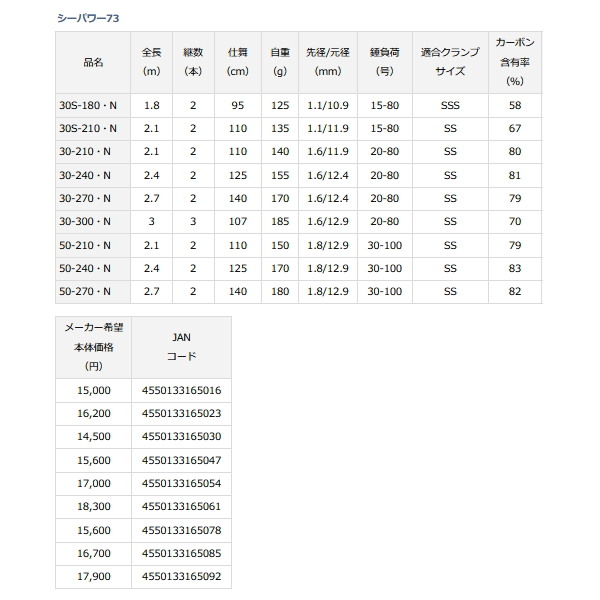
Task: Click the 185 weight cell
Action: [x=280, y=222]
